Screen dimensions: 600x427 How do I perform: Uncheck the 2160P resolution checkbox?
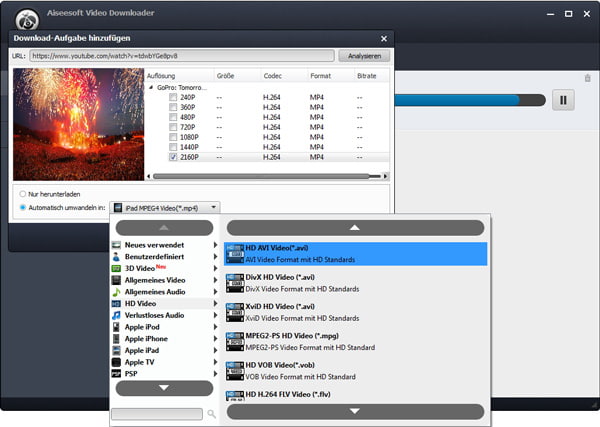[173, 157]
